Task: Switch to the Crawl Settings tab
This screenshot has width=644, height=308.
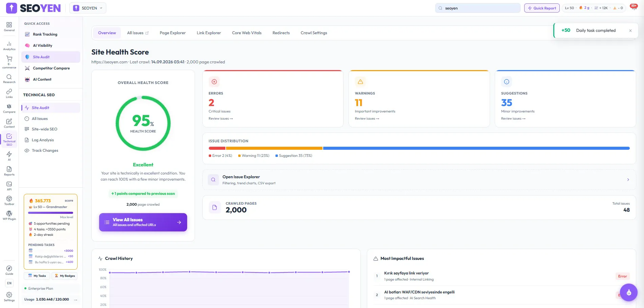Action: [x=314, y=33]
